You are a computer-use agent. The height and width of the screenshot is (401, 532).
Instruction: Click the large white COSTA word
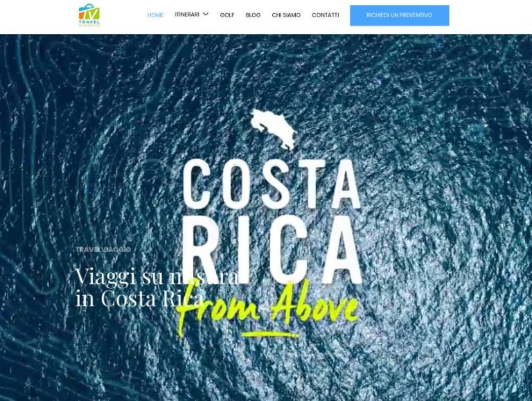pyautogui.click(x=272, y=184)
